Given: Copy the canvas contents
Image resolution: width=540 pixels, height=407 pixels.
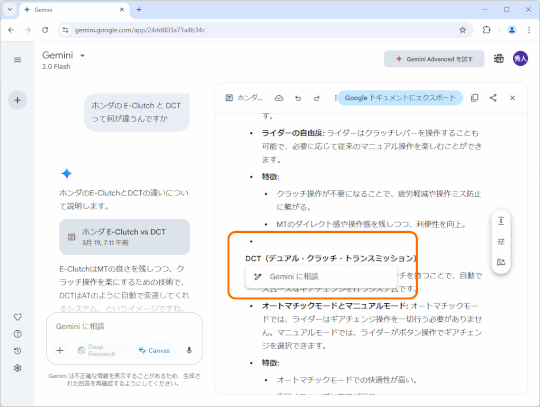Looking at the screenshot, I should (x=475, y=98).
